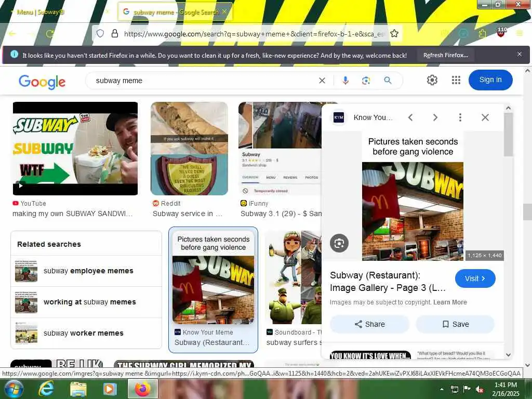The height and width of the screenshot is (399, 532).
Task: Click the padlock site security icon
Action: pyautogui.click(x=115, y=33)
